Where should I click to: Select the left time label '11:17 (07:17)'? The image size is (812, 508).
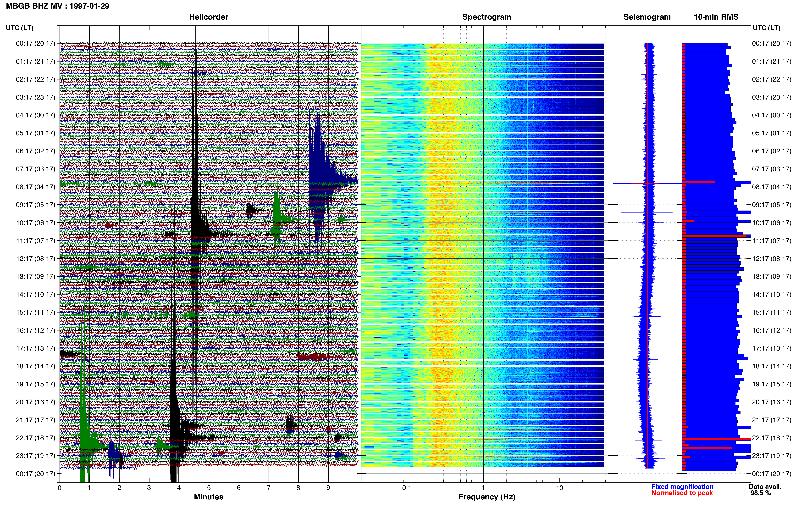(x=36, y=240)
